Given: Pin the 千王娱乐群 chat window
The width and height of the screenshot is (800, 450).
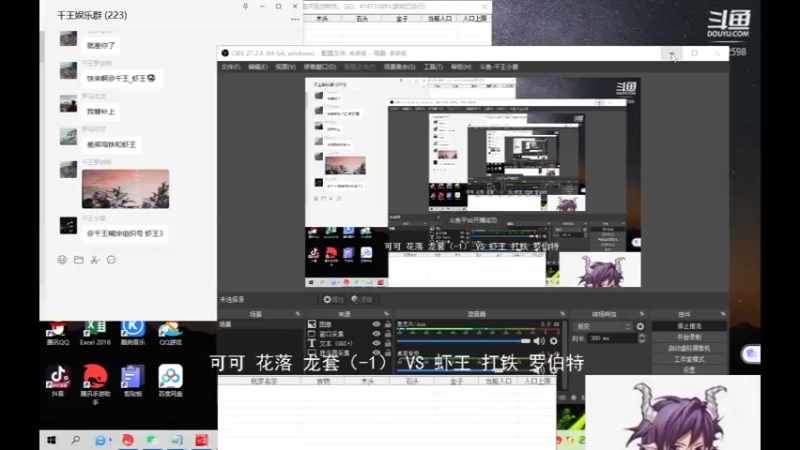Looking at the screenshot, I should (245, 7).
